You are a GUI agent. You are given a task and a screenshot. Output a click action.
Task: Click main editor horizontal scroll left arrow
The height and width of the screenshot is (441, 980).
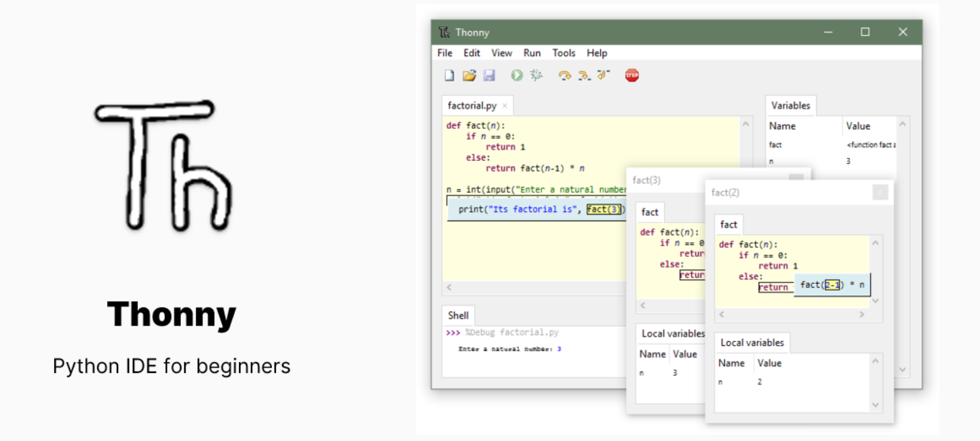click(x=447, y=288)
